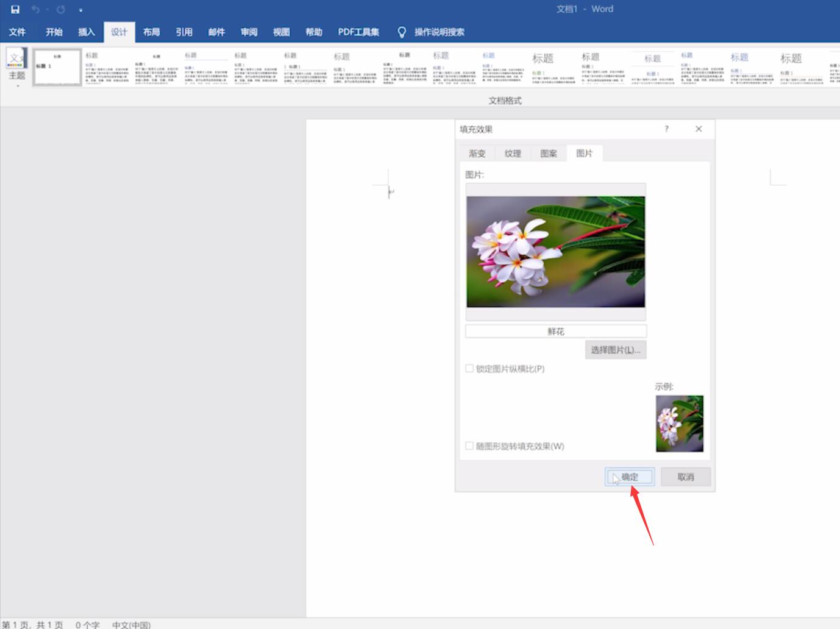Select the second document style set thumbnail
Viewport: 840px width, 629px height.
coord(107,67)
